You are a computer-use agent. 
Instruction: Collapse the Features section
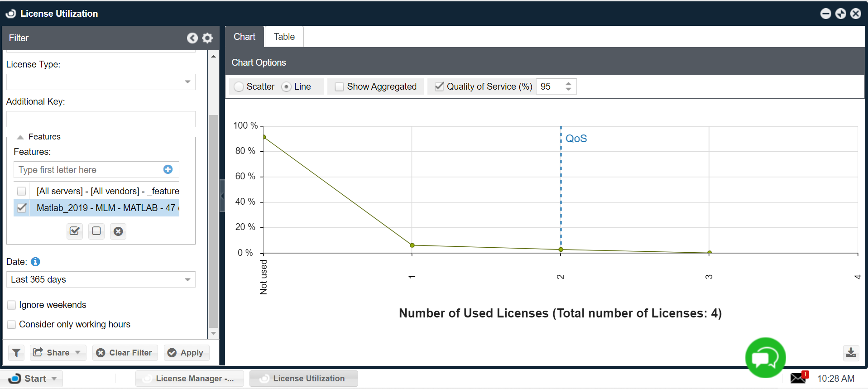tap(20, 137)
